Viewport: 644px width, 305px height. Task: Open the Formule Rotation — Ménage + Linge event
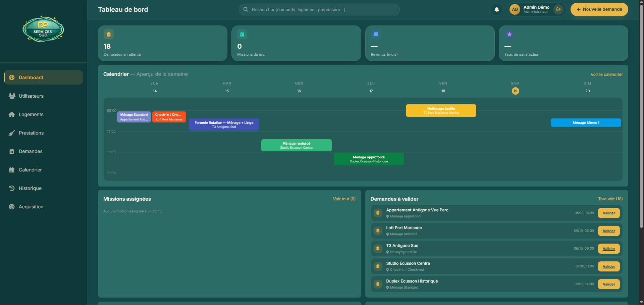(x=224, y=124)
